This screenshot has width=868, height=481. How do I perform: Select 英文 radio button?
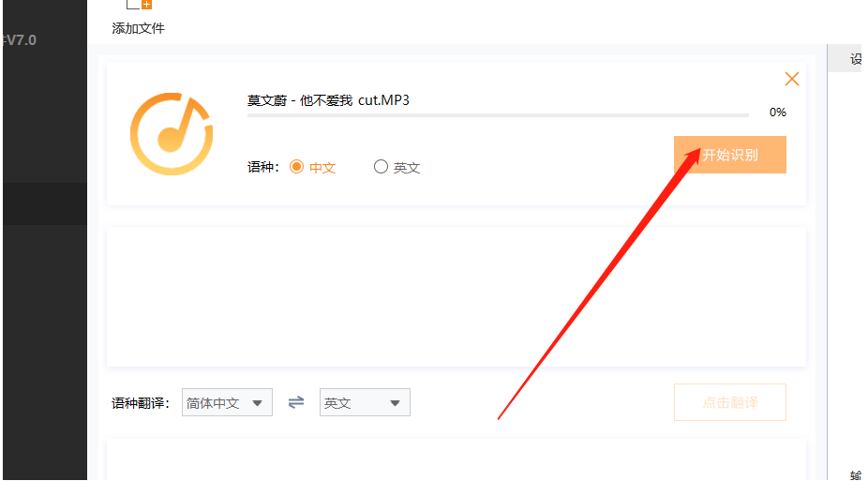(x=381, y=167)
